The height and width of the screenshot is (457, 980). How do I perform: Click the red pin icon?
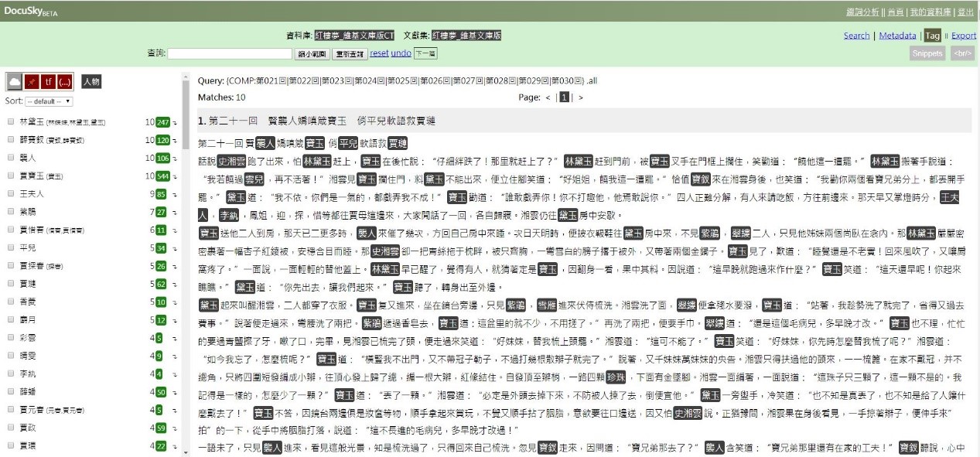(32, 82)
